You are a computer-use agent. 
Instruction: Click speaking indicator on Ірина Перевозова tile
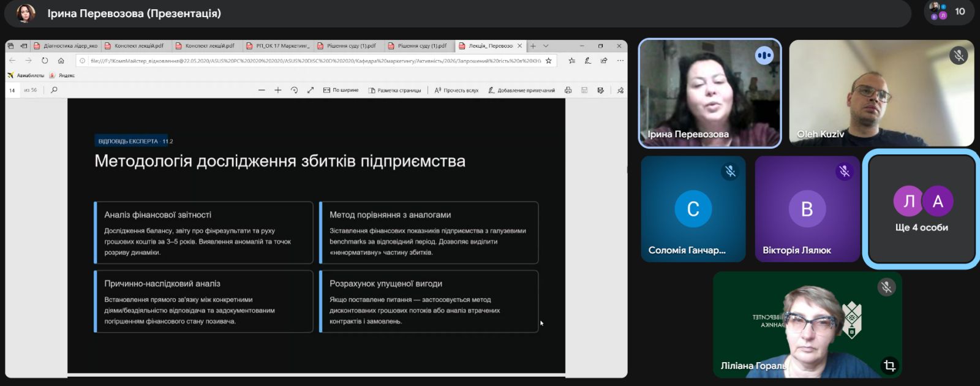[x=764, y=56]
